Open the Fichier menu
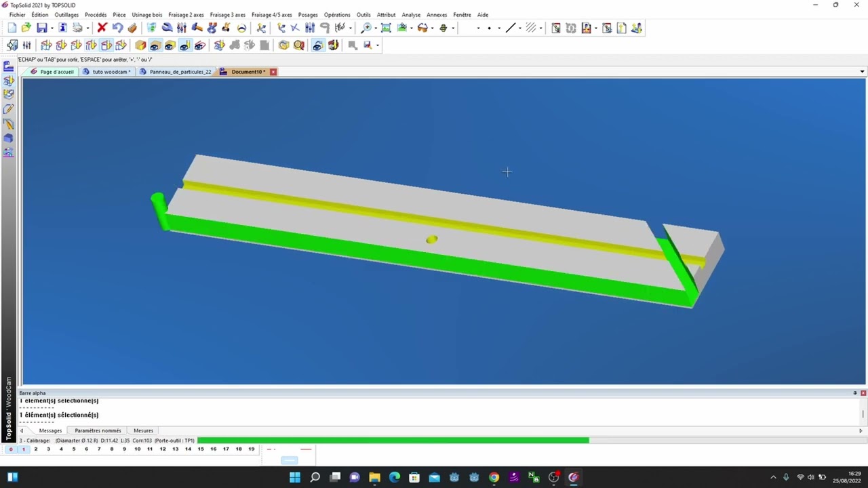Image resolution: width=868 pixels, height=488 pixels. point(18,15)
